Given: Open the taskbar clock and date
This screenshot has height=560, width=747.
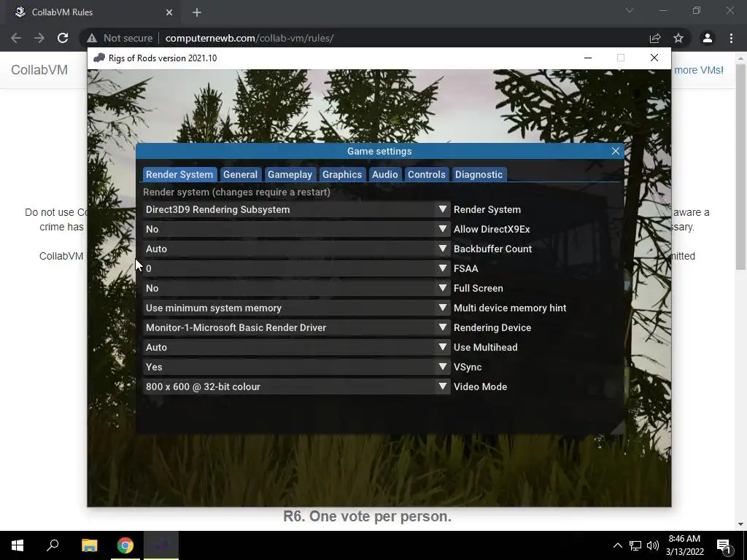Looking at the screenshot, I should point(684,545).
